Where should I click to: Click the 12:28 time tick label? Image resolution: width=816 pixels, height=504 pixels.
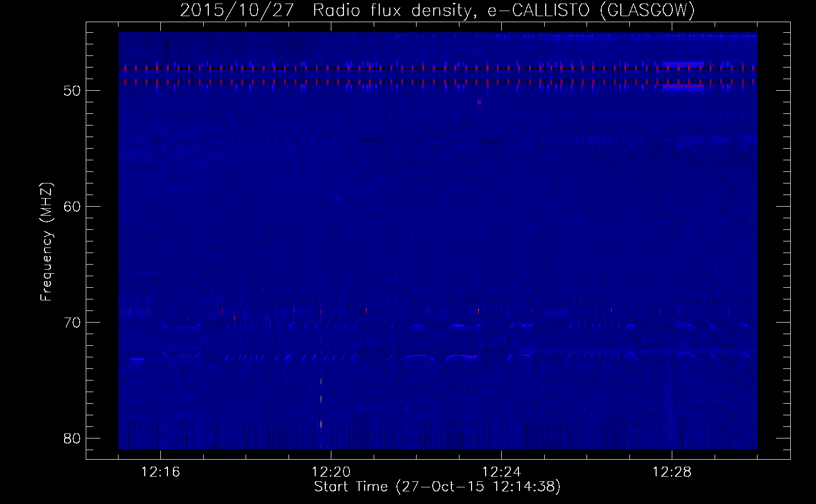point(672,472)
